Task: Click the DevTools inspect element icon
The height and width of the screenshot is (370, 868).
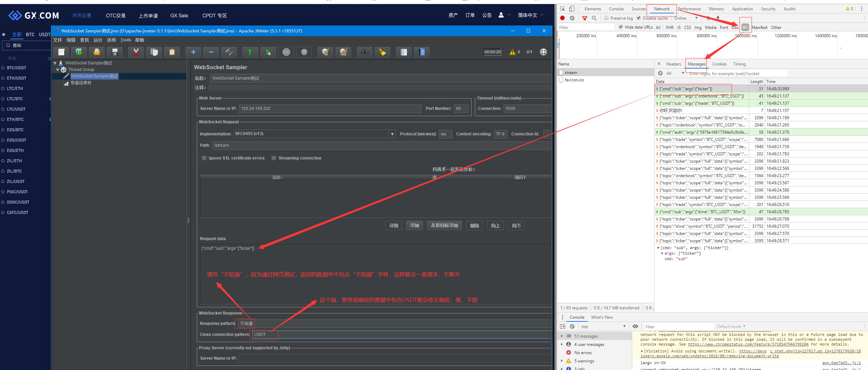Action: 562,9
